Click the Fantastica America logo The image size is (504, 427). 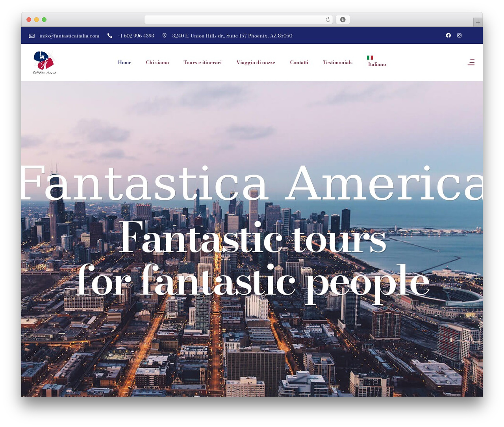point(44,63)
